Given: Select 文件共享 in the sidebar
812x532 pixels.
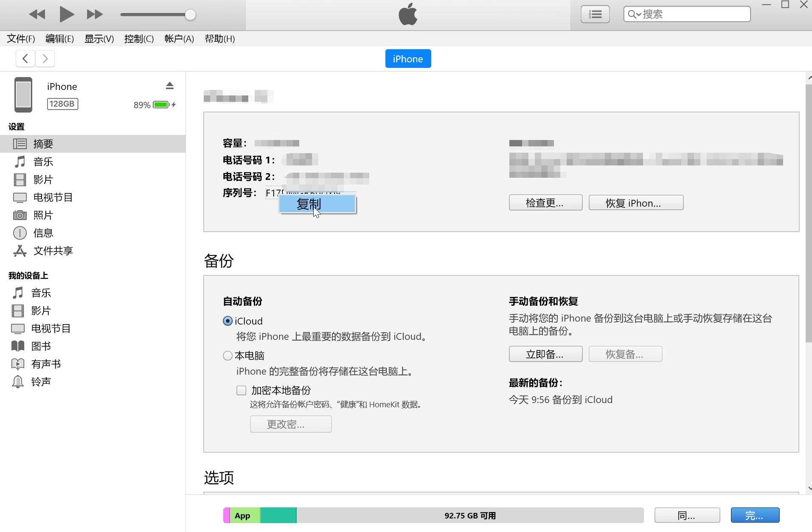Looking at the screenshot, I should 93,251.
